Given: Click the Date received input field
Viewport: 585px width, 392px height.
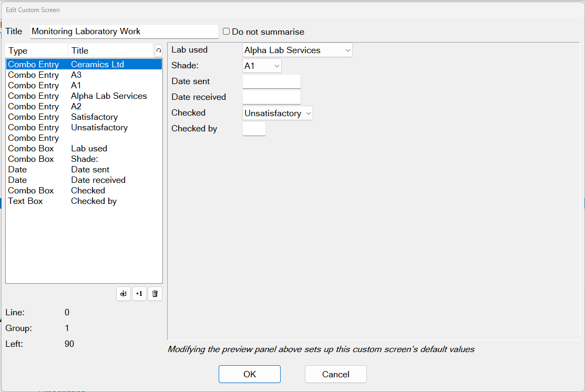Looking at the screenshot, I should [271, 97].
